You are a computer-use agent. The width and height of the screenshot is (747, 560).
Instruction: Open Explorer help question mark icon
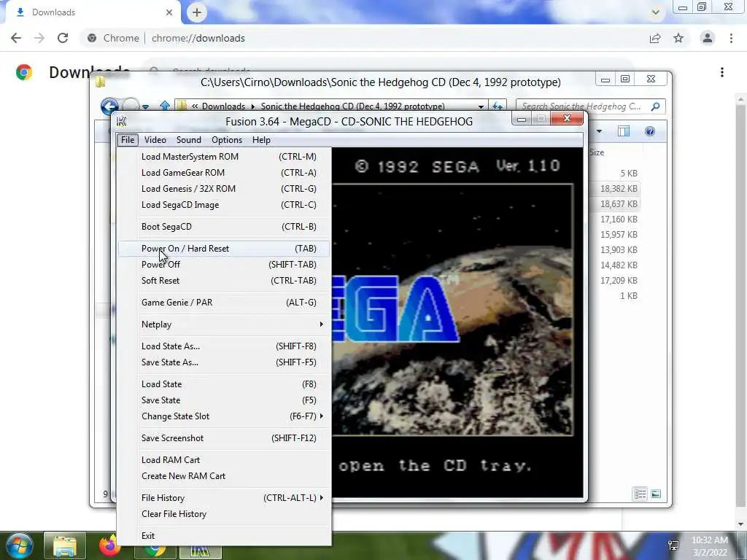tap(650, 131)
